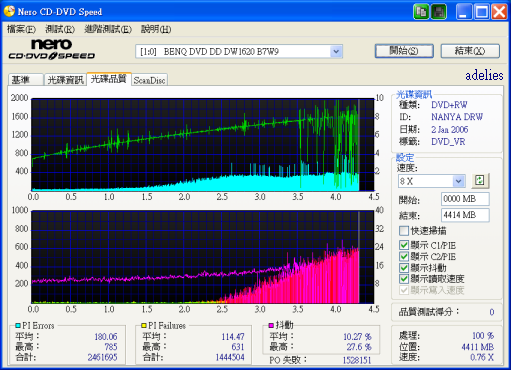511x370 pixels.
Task: Toggle the show jitter checkbox
Action: pyautogui.click(x=404, y=268)
